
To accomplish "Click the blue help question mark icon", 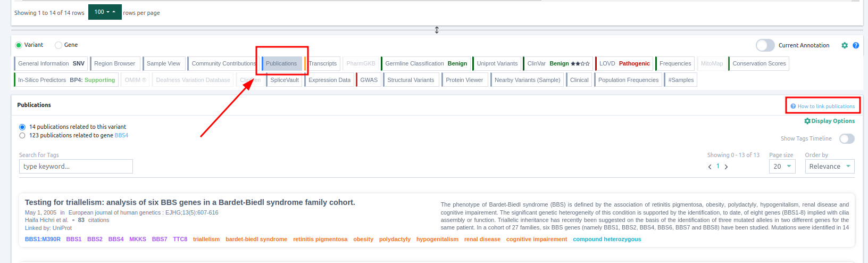I will point(856,45).
